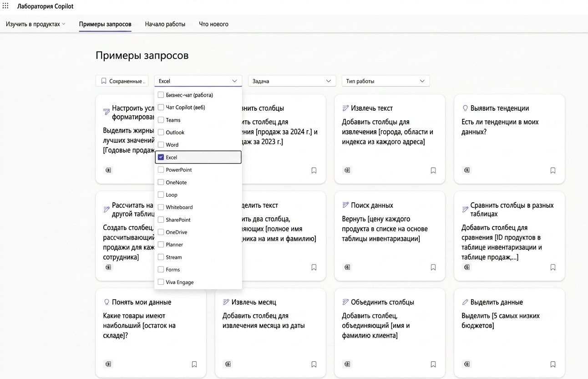Click Excel icon on "Выделить данные" card

point(467,364)
